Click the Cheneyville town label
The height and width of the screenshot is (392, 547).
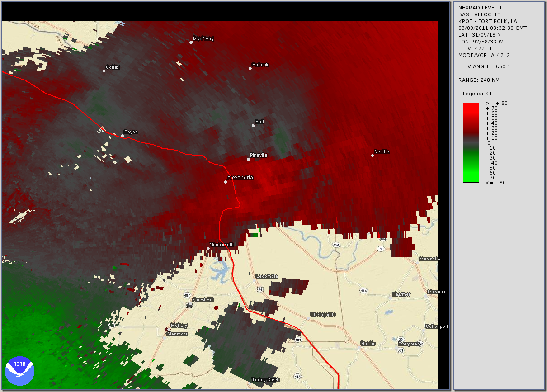click(323, 315)
